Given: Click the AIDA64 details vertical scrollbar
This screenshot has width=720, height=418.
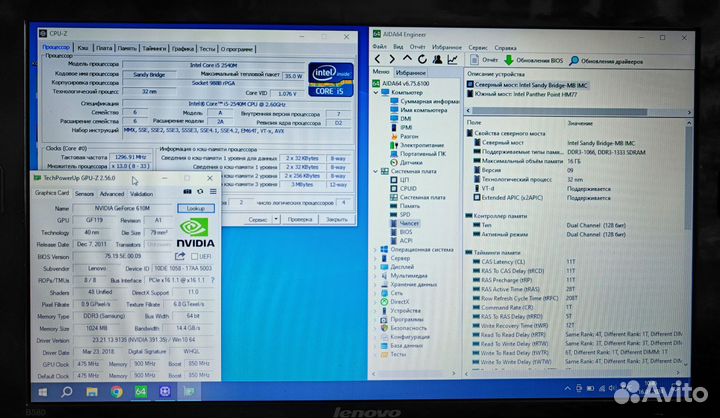Looking at the screenshot, I should [688, 177].
